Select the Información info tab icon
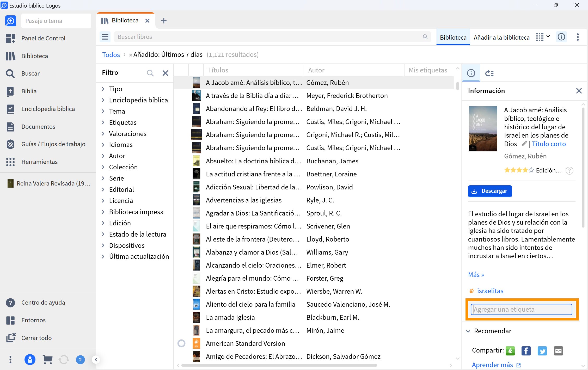 click(471, 73)
